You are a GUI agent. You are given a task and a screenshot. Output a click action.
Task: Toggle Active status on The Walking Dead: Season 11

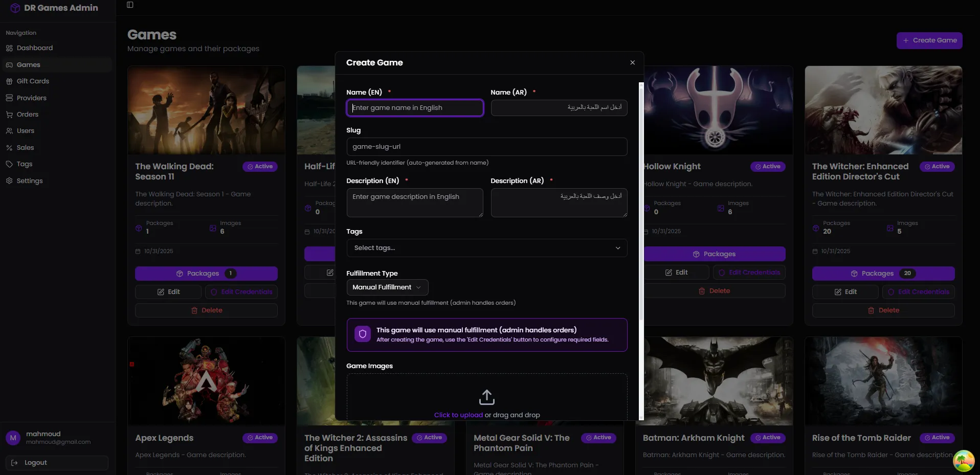(260, 166)
